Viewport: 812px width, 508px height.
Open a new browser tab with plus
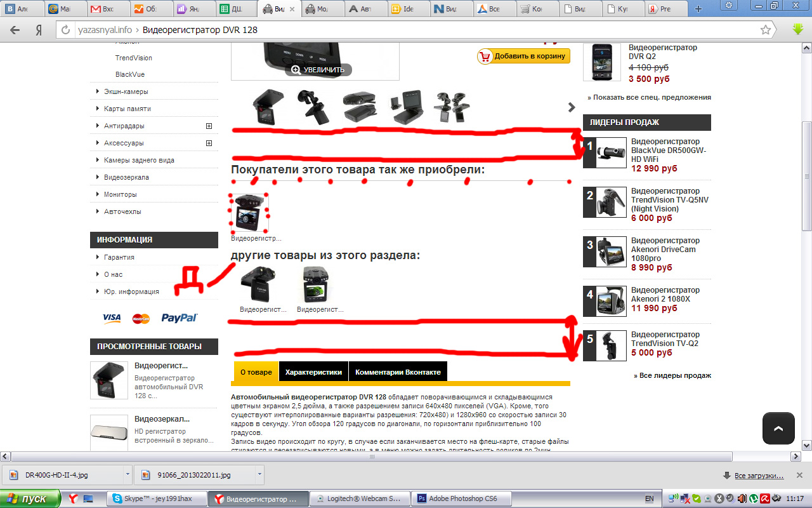pos(698,9)
